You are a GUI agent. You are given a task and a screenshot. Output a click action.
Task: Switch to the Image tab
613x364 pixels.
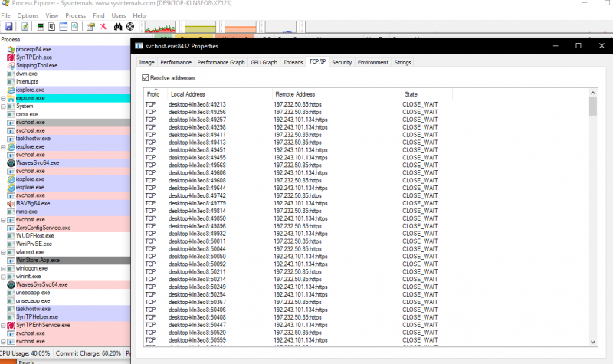pyautogui.click(x=146, y=63)
